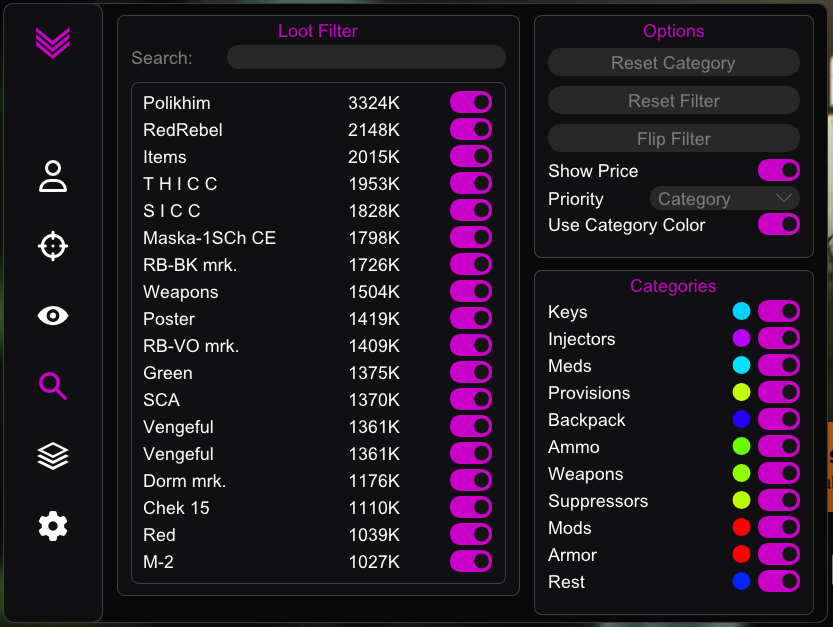Screen dimensions: 833x627
Task: Disable the Polikhim loot toggle
Action: [471, 102]
